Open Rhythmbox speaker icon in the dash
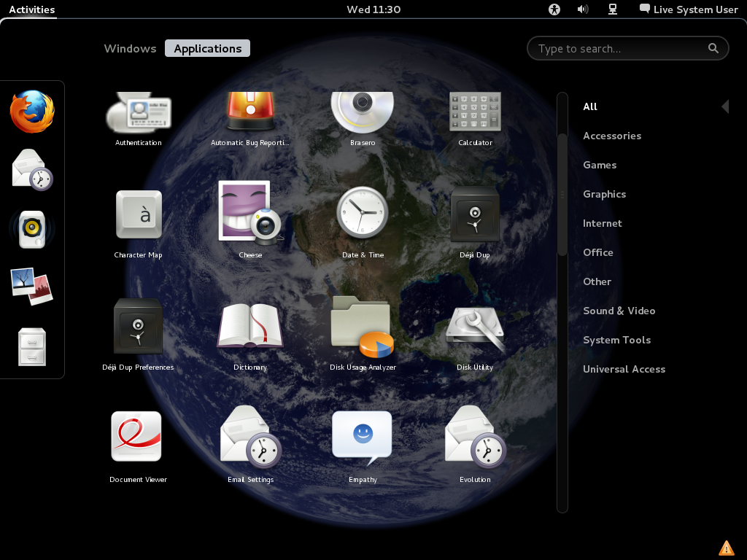Image resolution: width=747 pixels, height=560 pixels. (32, 229)
